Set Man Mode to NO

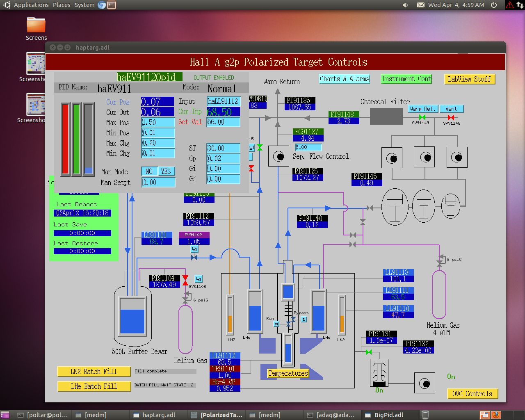(149, 171)
